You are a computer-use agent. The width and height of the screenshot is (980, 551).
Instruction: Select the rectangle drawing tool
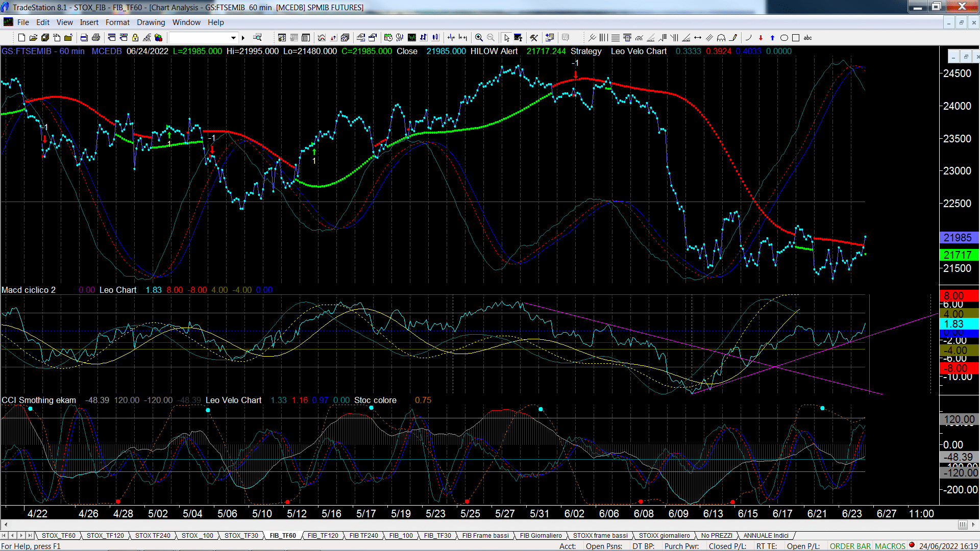click(796, 38)
